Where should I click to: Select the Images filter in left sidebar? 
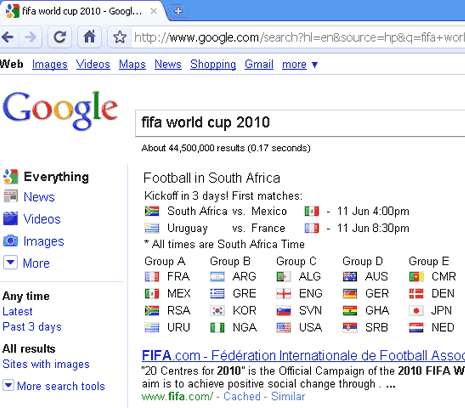[x=44, y=241]
